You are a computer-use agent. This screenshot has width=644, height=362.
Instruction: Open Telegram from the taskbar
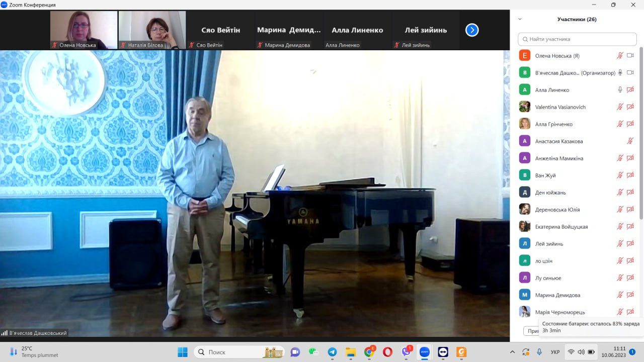[x=332, y=352]
